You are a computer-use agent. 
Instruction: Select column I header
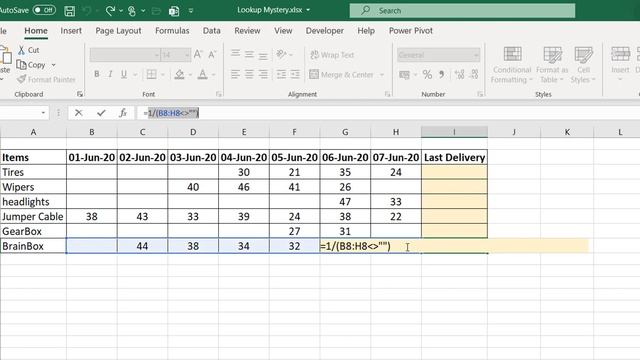454,132
